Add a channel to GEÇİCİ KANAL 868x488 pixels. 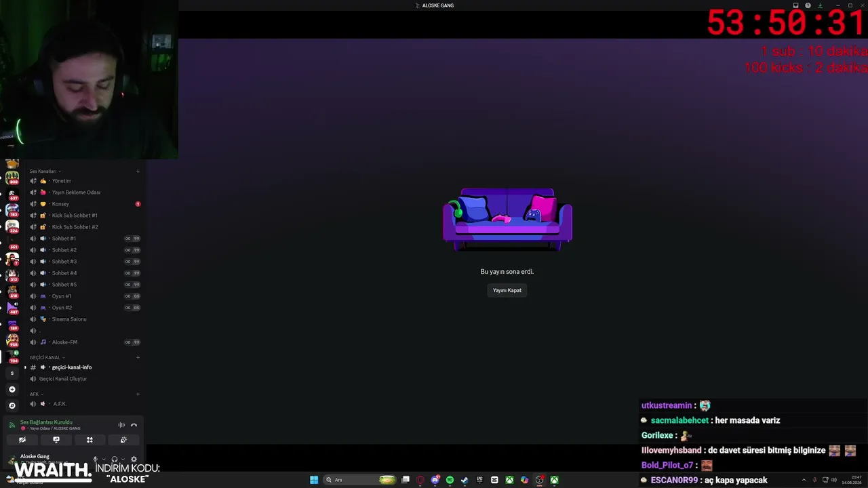click(x=138, y=357)
